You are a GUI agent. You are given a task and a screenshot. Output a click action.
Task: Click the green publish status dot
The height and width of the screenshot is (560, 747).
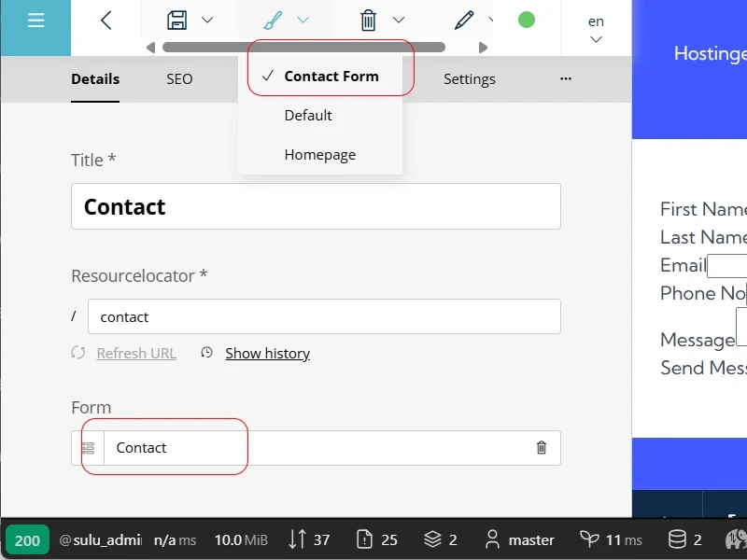527,20
